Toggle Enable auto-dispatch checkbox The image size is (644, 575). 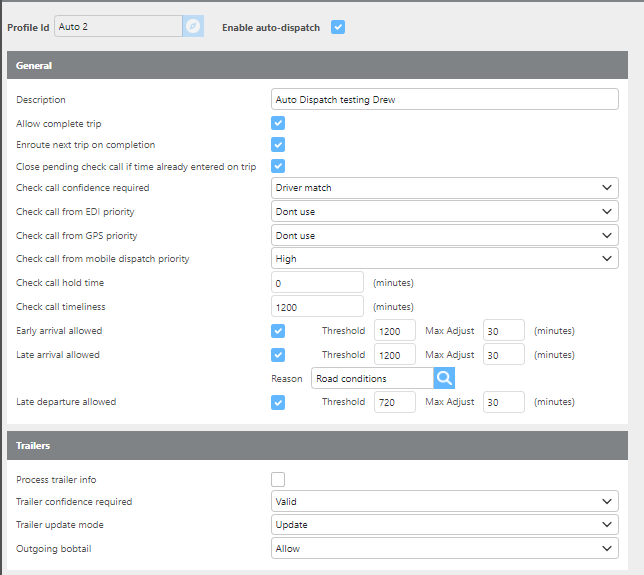(x=338, y=27)
